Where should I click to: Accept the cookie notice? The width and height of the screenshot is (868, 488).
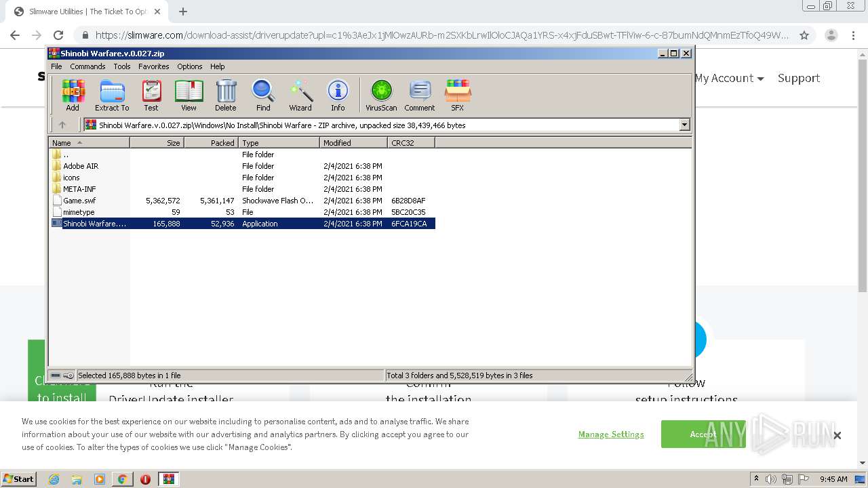pyautogui.click(x=703, y=434)
